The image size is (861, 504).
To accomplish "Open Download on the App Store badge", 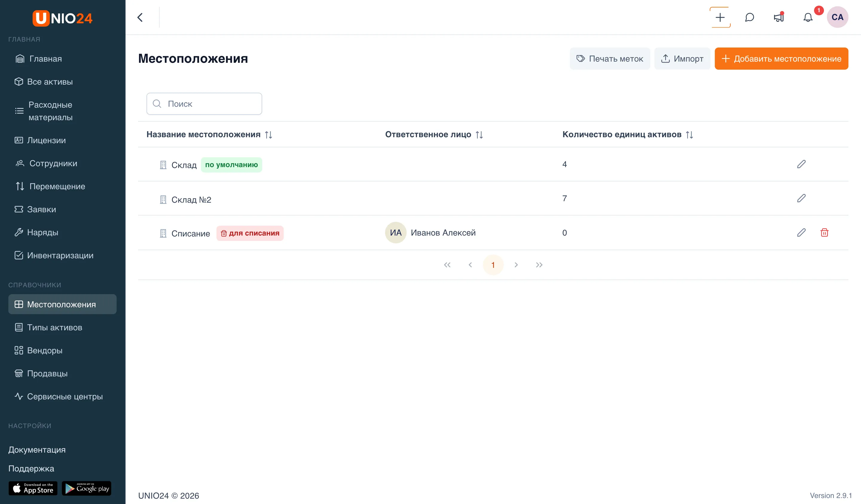I will 33,488.
